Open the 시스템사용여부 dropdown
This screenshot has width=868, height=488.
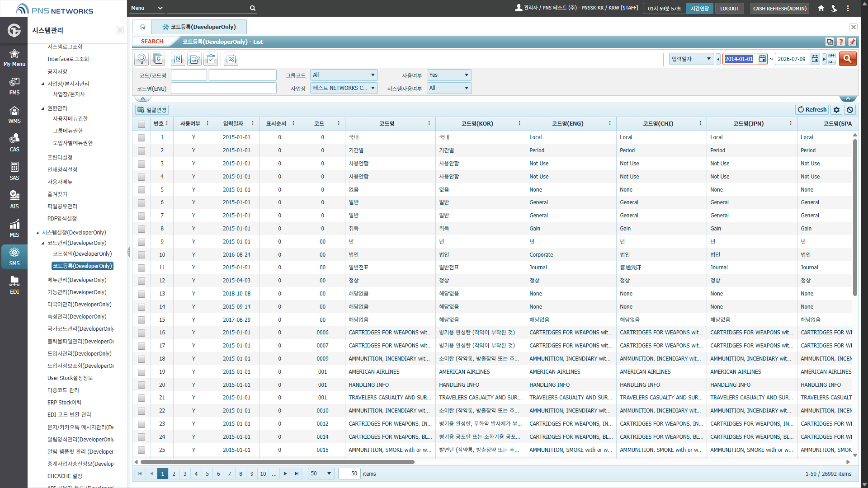(x=449, y=88)
